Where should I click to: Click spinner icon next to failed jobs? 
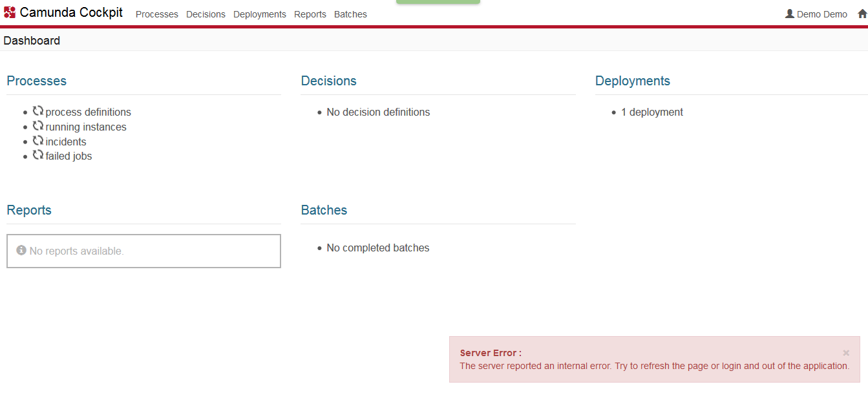click(38, 155)
